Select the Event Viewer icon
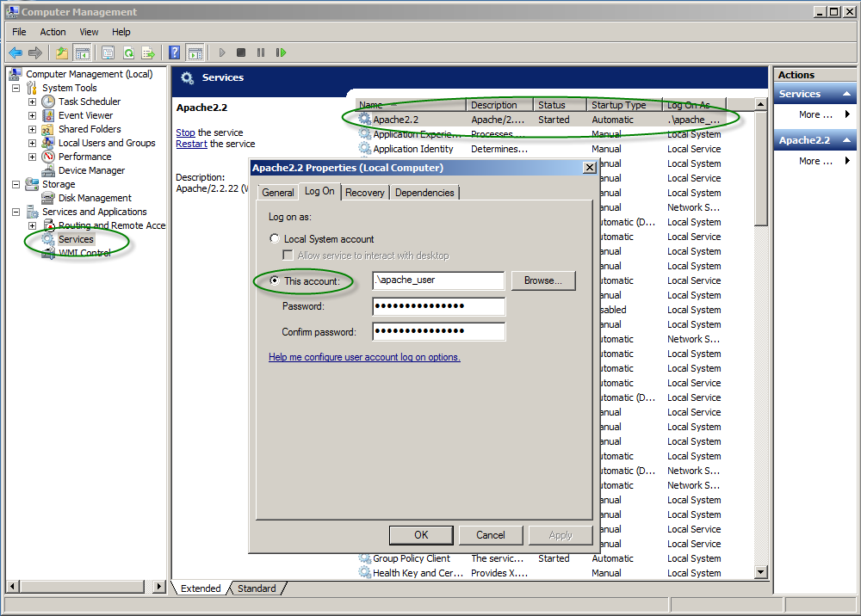This screenshot has width=861, height=616. coord(48,115)
